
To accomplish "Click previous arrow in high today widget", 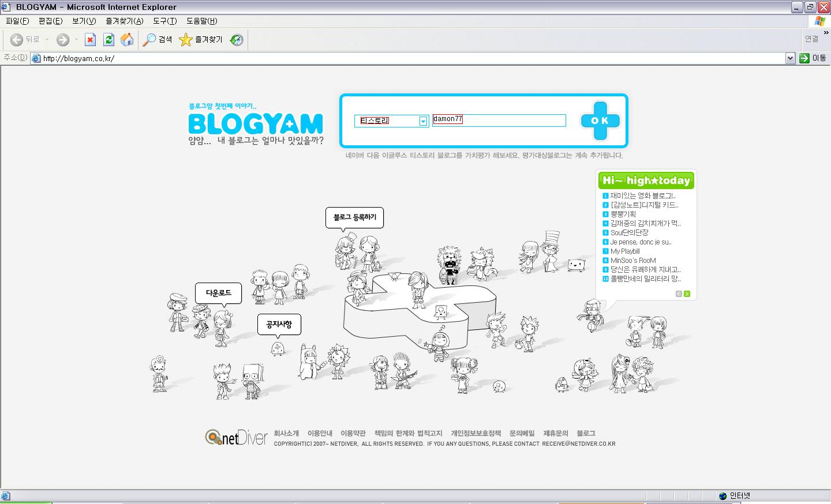I will click(679, 294).
